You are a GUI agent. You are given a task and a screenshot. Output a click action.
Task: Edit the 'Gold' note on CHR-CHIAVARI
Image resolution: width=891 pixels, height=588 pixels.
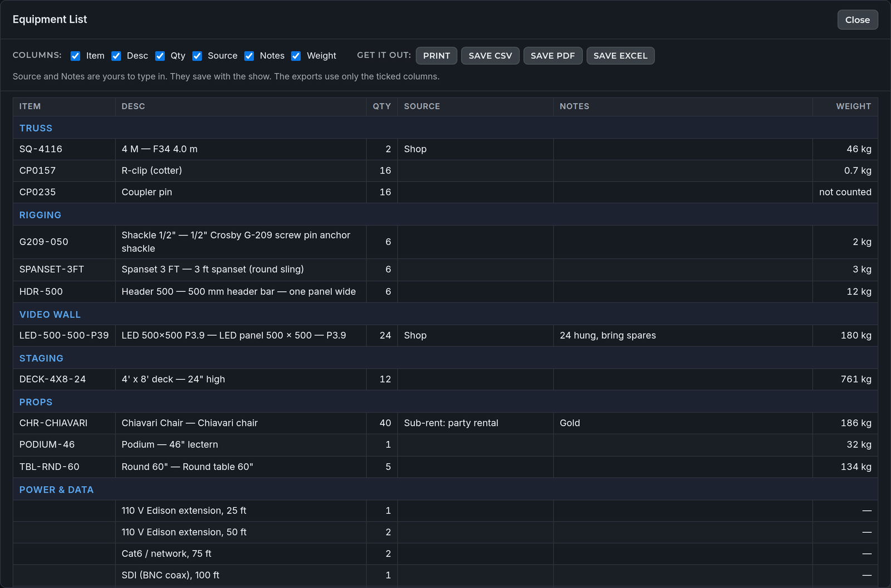[x=683, y=423]
